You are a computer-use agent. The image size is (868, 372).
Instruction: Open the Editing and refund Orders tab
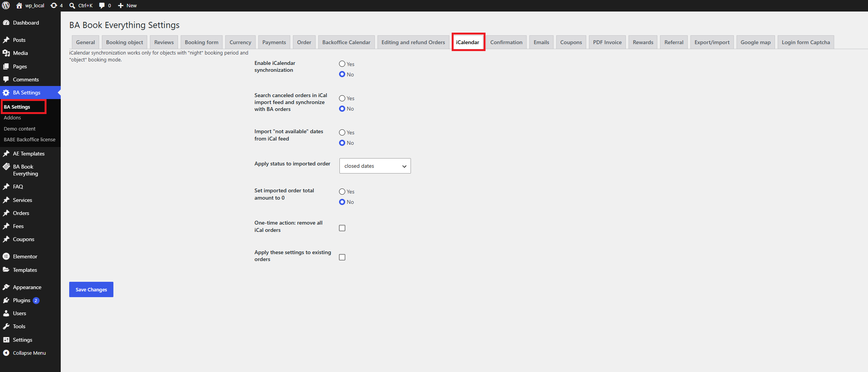click(413, 42)
